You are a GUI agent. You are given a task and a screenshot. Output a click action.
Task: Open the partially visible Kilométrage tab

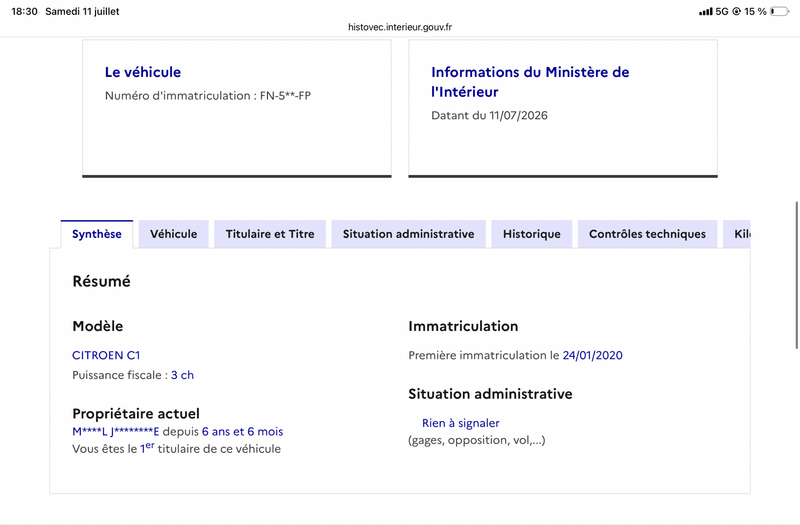(x=737, y=234)
